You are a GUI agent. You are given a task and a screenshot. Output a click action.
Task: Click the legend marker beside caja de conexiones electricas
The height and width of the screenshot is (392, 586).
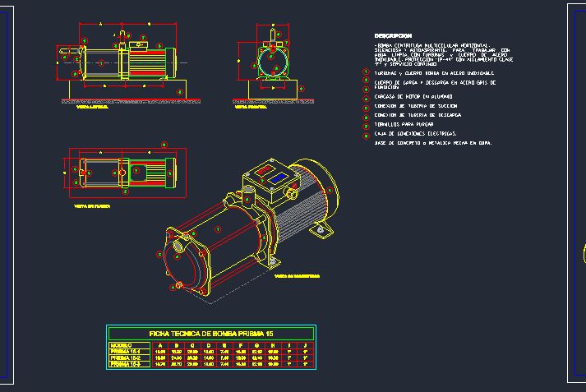[367, 134]
